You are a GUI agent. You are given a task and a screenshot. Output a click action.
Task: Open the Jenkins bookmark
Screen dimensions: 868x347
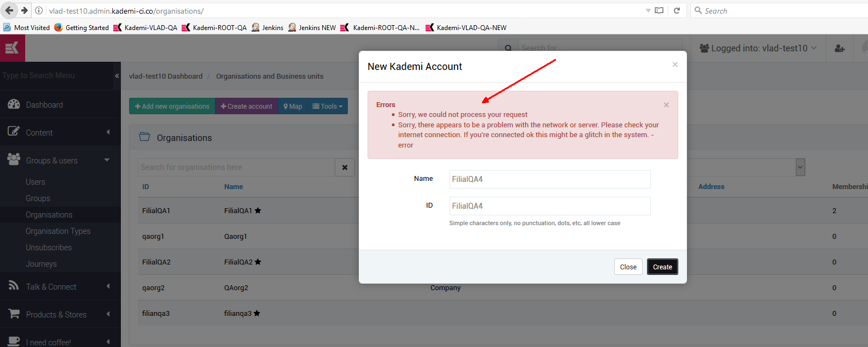pyautogui.click(x=267, y=27)
